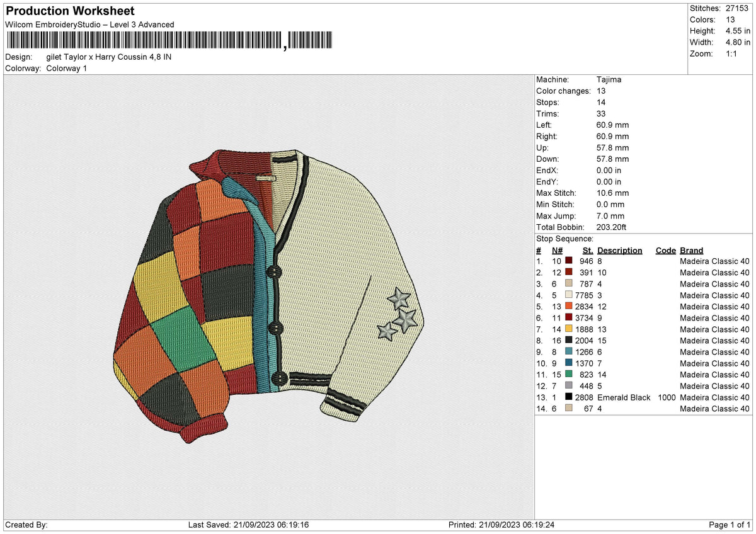756x534 pixels.
Task: Click the green swatch in stop 11
Action: pos(568,374)
